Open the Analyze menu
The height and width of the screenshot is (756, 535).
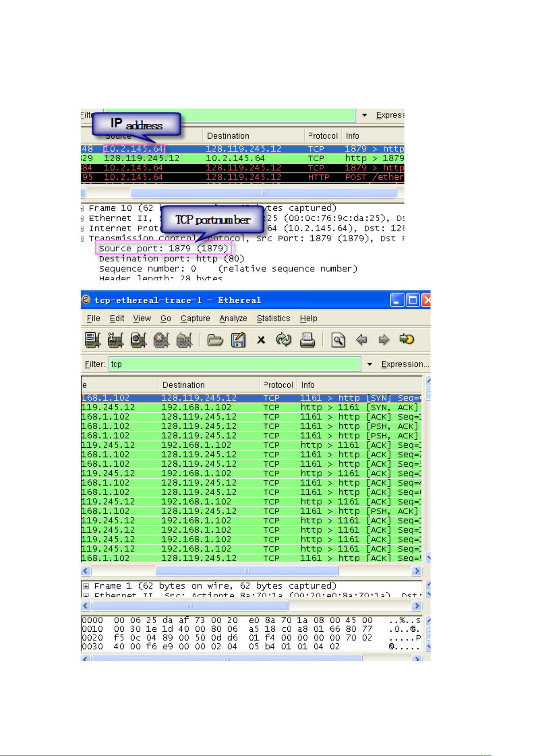[233, 318]
